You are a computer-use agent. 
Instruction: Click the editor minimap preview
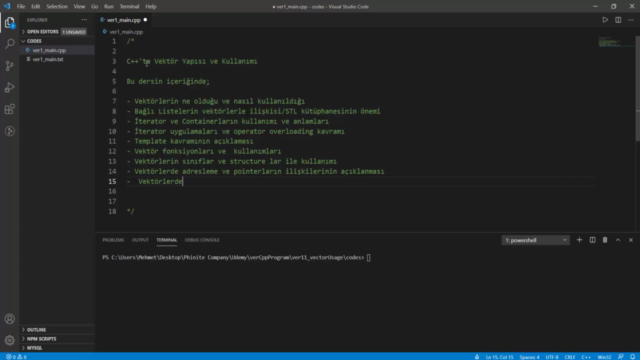coord(616,42)
